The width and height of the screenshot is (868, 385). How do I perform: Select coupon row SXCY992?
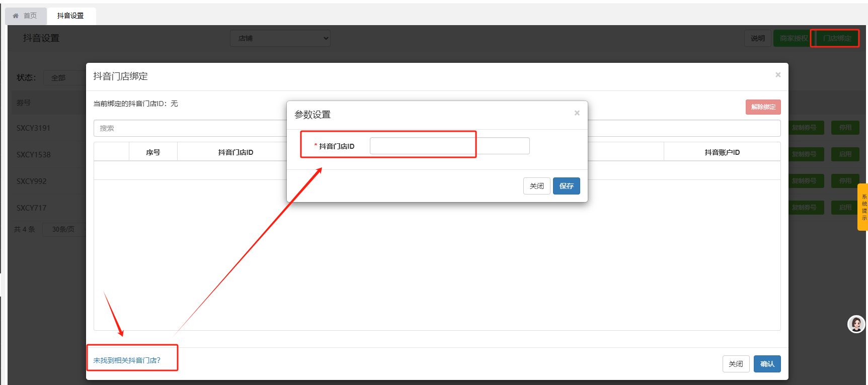[x=31, y=181]
